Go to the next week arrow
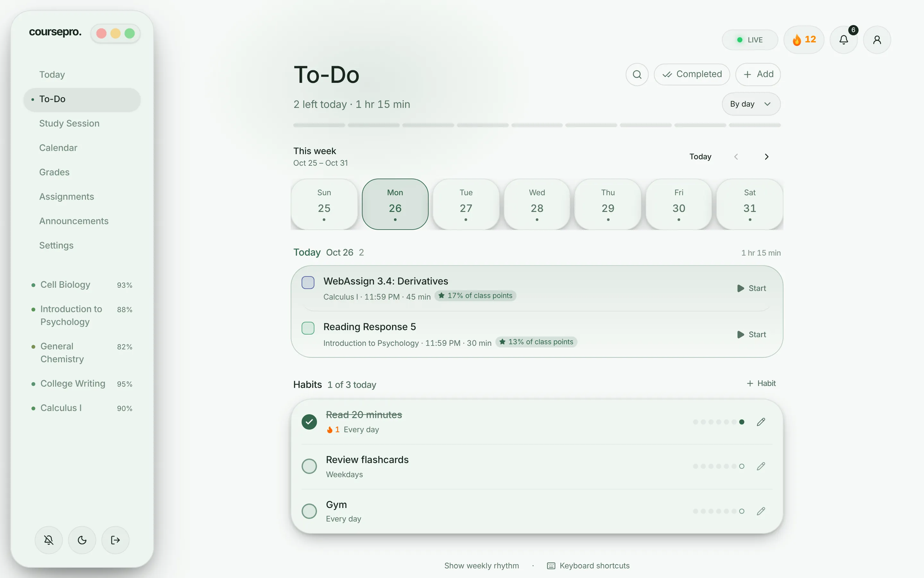Screen dimensions: 924x578 pos(766,157)
